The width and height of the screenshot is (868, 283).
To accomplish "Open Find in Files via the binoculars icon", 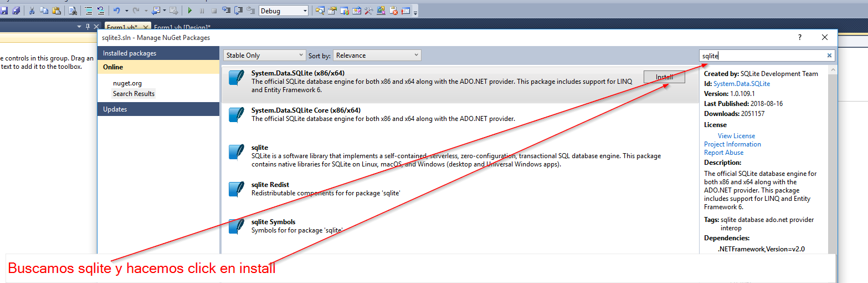I will tap(73, 11).
